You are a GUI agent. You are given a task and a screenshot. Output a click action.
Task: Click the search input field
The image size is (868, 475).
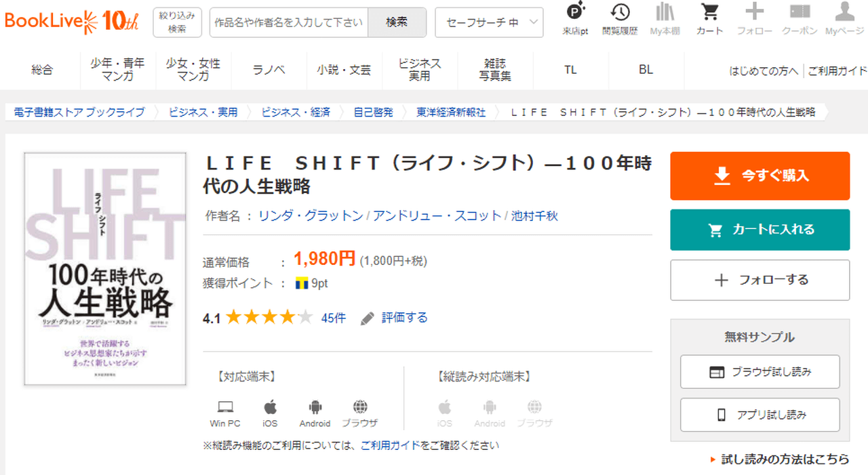289,22
